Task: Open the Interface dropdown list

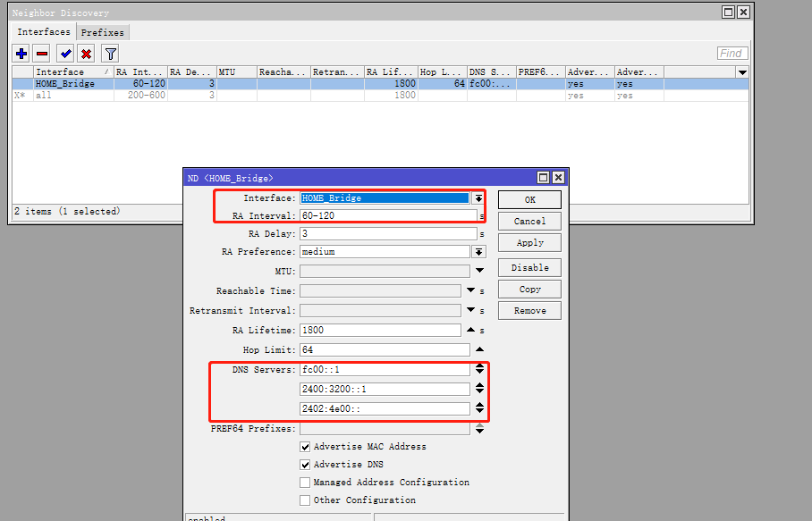Action: coord(478,198)
